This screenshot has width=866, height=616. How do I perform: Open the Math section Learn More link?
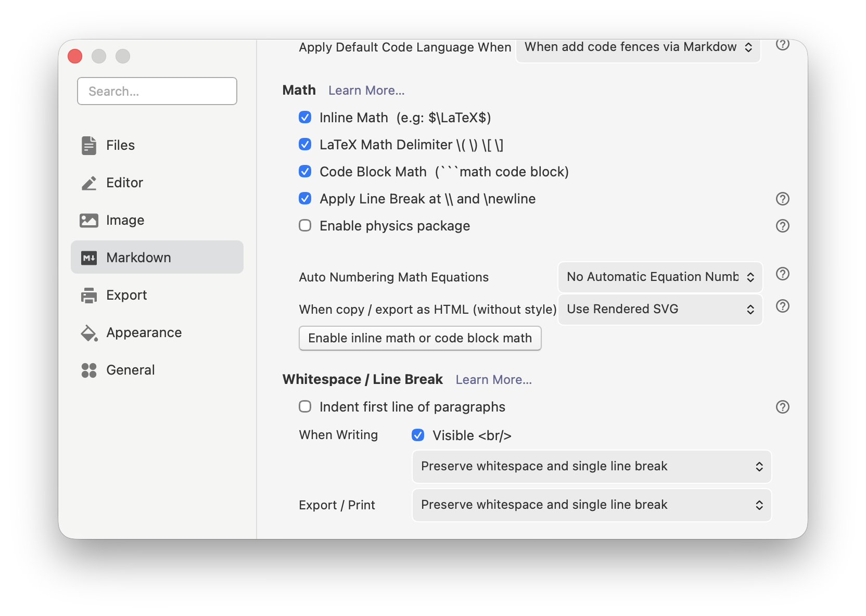tap(366, 91)
